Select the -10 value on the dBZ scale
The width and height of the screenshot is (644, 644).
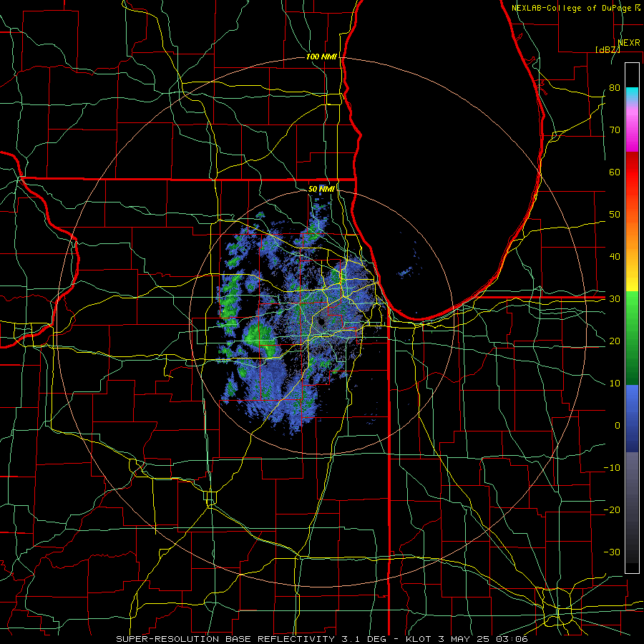coord(612,468)
